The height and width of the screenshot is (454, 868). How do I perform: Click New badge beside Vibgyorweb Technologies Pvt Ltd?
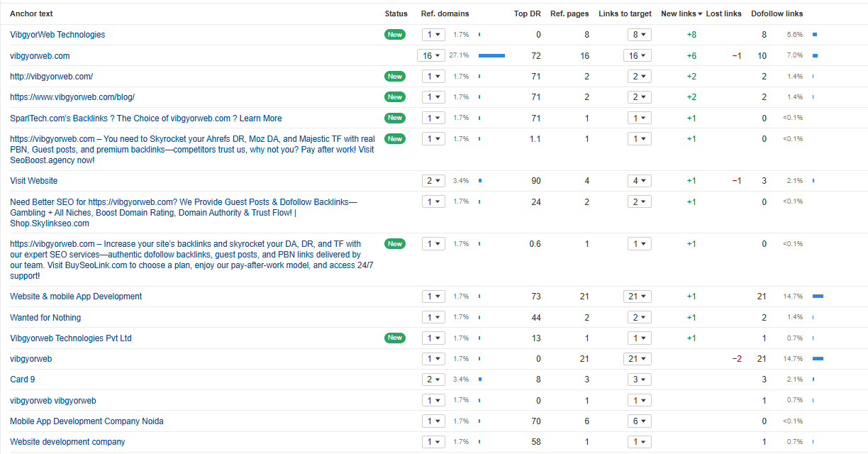(395, 338)
